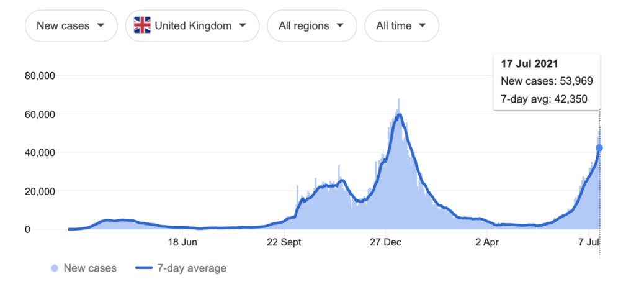The width and height of the screenshot is (644, 284).
Task: Click the 2 Apr axis label
Action: [487, 242]
